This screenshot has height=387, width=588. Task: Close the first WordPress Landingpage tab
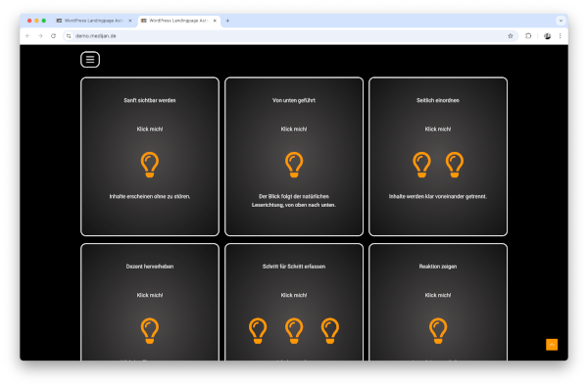tap(130, 21)
